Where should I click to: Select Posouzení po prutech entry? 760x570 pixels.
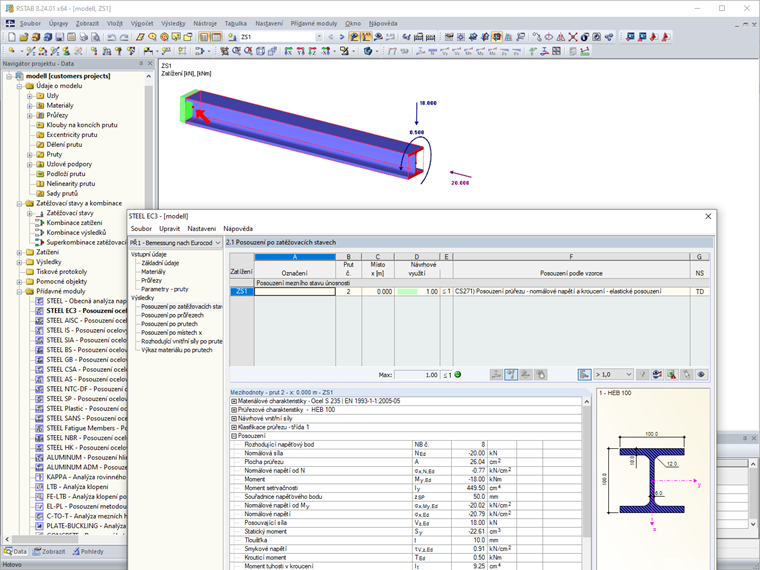(x=169, y=324)
